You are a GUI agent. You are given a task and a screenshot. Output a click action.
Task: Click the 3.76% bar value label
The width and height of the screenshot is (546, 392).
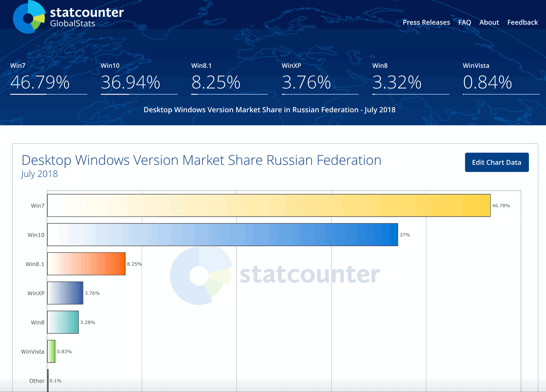92,293
